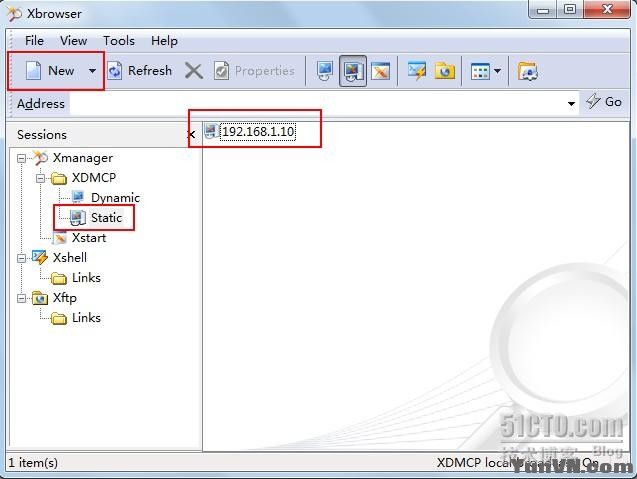Click the Delete X toolbar icon

tap(194, 71)
